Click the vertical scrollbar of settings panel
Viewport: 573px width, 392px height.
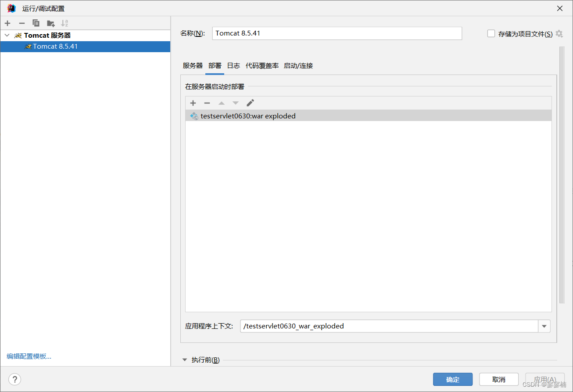562,175
